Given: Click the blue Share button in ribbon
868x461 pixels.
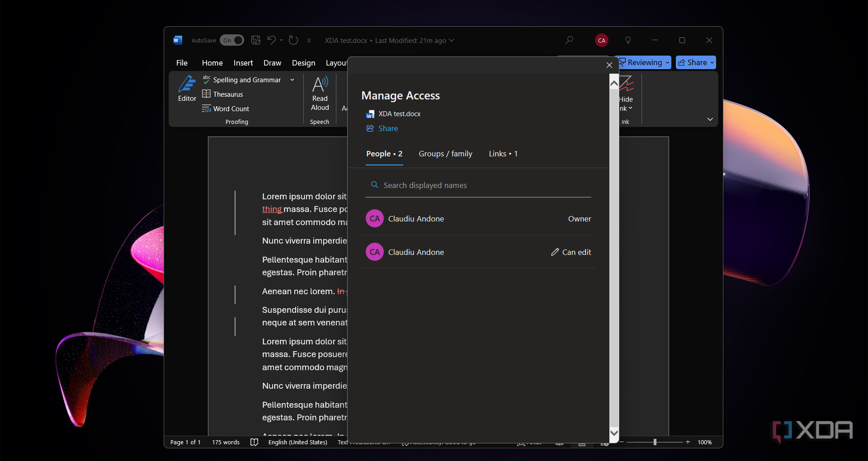Looking at the screenshot, I should click(696, 62).
